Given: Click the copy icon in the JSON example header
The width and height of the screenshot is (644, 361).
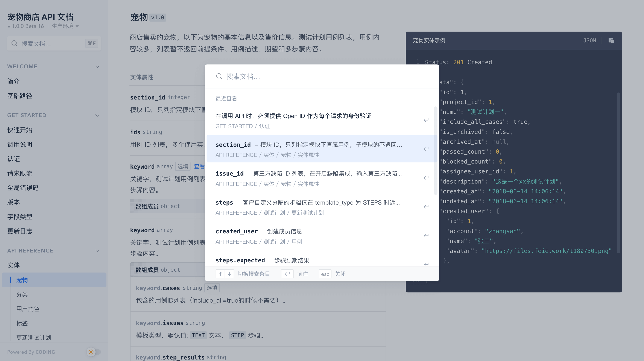Looking at the screenshot, I should (x=611, y=41).
